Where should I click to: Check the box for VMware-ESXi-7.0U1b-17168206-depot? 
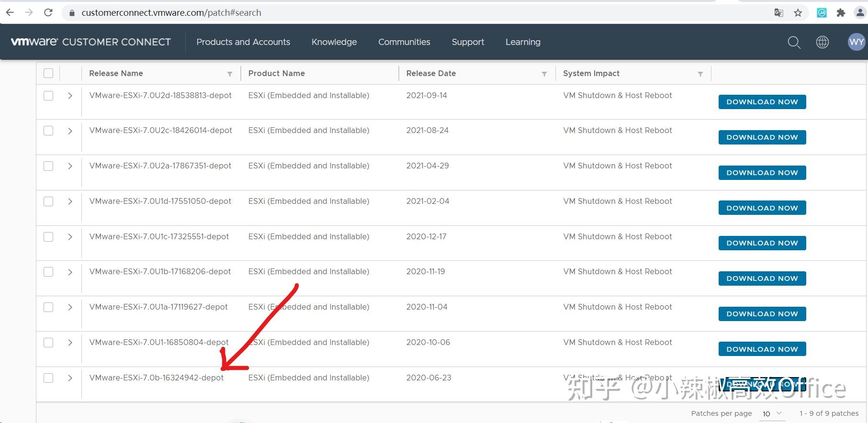pyautogui.click(x=48, y=272)
